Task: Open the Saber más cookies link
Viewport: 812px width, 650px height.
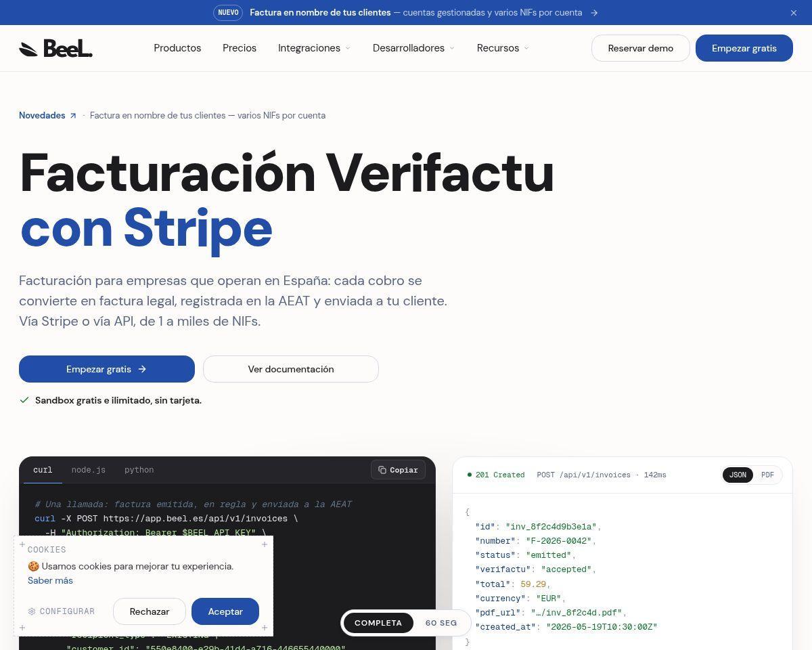Action: coord(50,580)
